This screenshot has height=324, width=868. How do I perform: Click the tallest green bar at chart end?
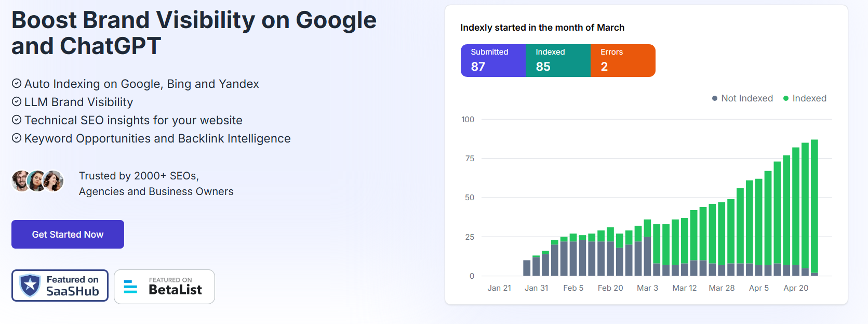814,206
